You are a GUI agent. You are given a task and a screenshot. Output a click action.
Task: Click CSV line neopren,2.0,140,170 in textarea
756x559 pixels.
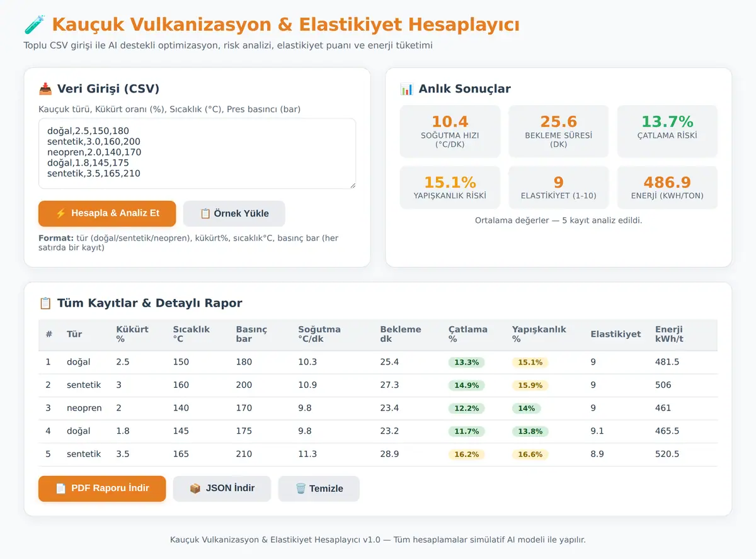[x=94, y=152]
